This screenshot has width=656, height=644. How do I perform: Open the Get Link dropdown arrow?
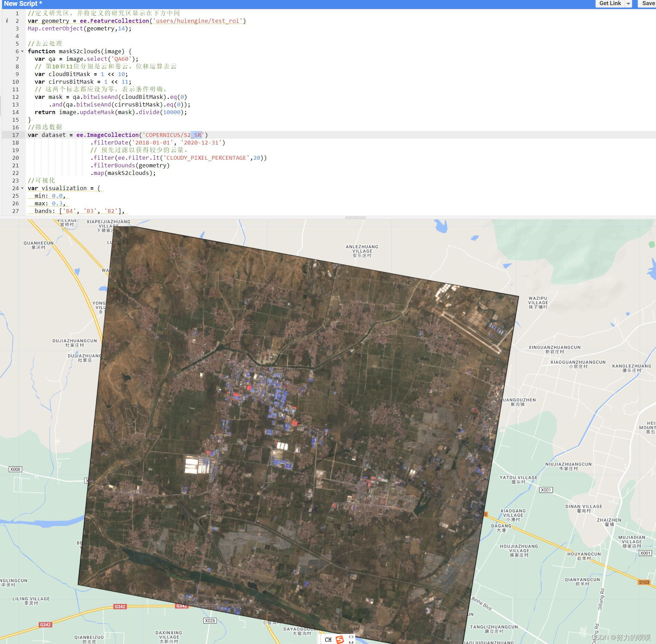(628, 3)
